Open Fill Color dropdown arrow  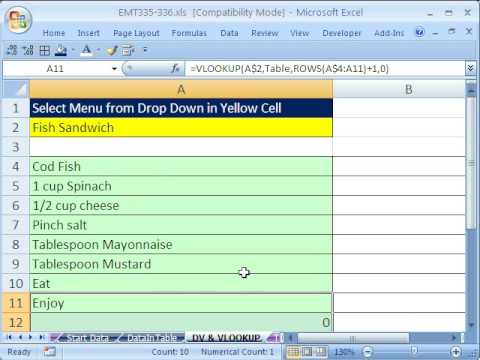click(73, 50)
